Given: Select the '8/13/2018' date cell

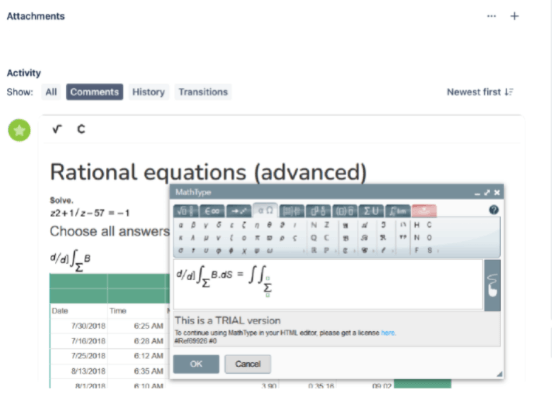Looking at the screenshot, I should (x=79, y=371).
